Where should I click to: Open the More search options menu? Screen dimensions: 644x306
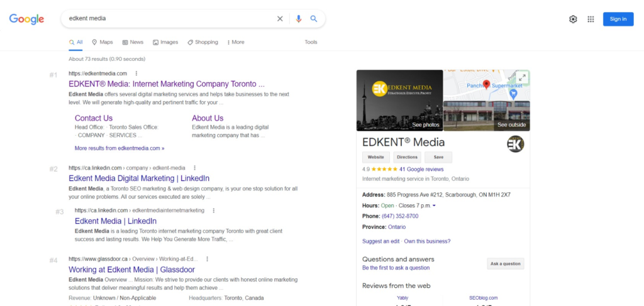coord(236,42)
